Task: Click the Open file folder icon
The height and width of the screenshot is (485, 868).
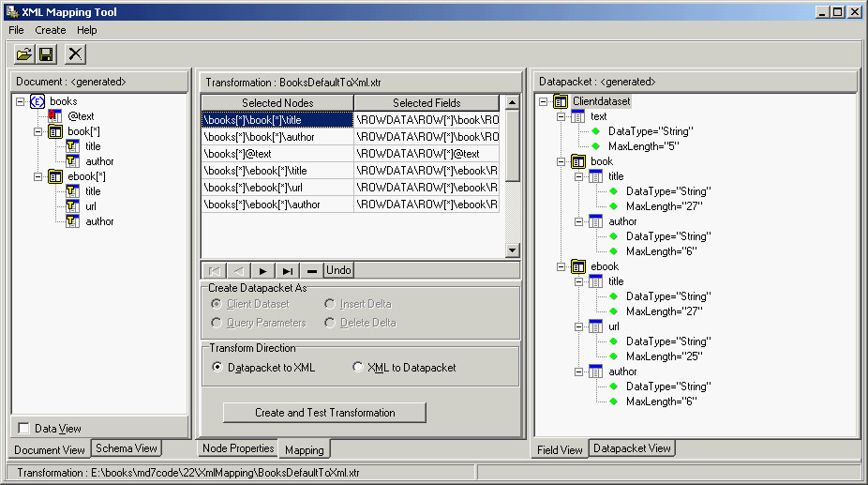Action: tap(23, 54)
